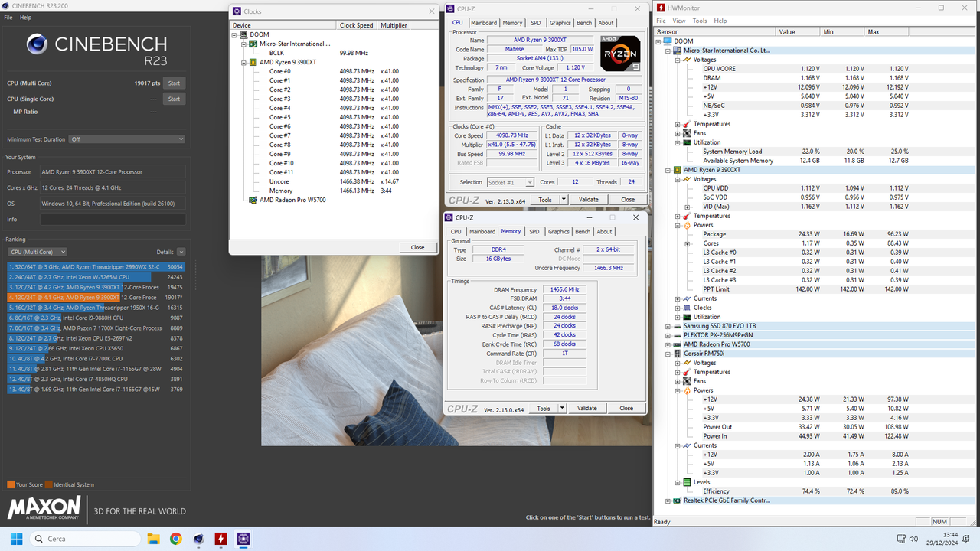Click Close button in the Clocks window

coord(417,247)
